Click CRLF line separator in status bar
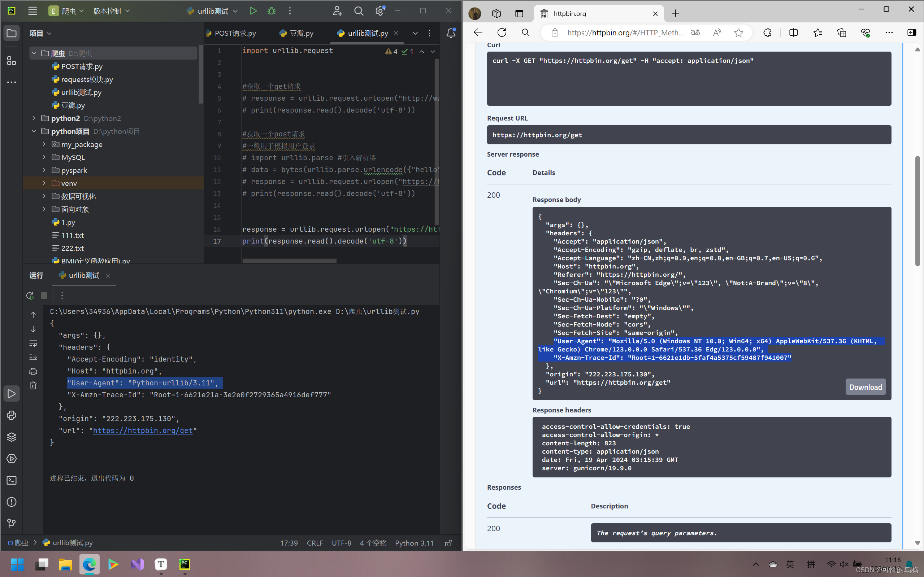924x577 pixels. coord(315,543)
